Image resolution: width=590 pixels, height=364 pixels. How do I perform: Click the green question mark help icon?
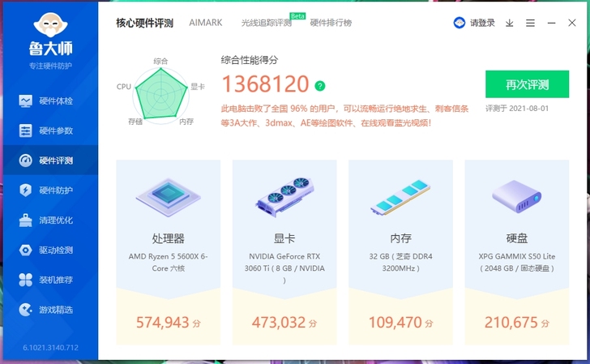[320, 86]
